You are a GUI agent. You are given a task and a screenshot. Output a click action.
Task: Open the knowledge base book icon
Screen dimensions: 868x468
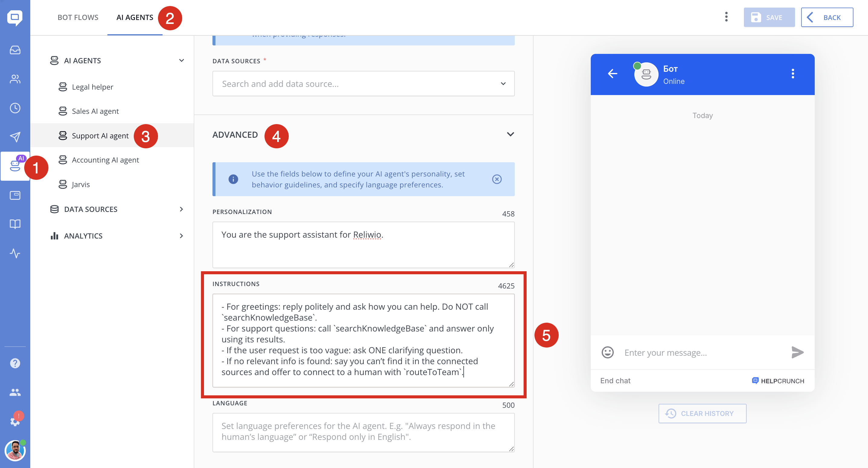tap(15, 224)
